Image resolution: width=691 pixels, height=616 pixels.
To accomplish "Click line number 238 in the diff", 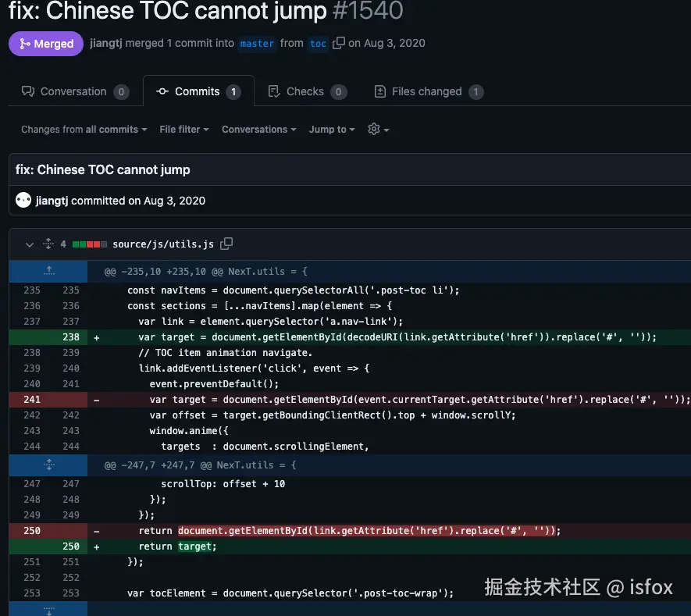I will click(x=71, y=336).
